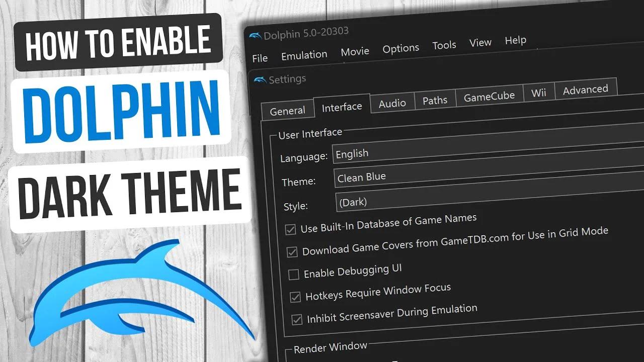This screenshot has width=644, height=362.
Task: Open the File menu
Action: (259, 58)
